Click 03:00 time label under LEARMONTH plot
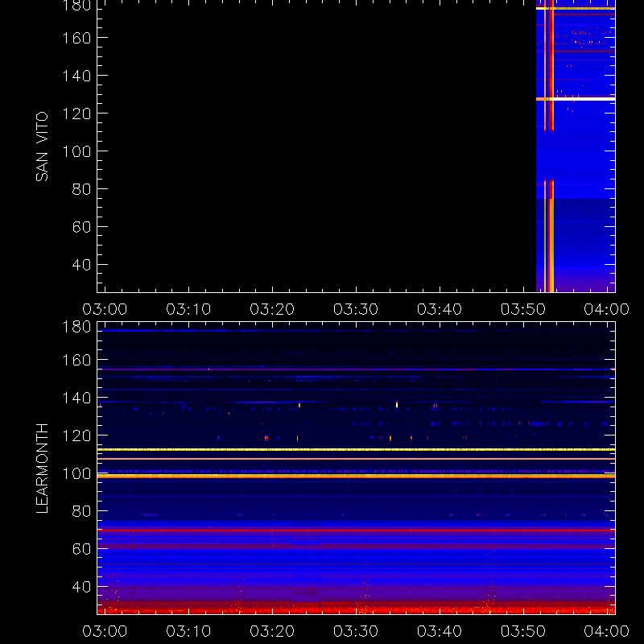Screen dimensions: 644x644 pos(105,631)
